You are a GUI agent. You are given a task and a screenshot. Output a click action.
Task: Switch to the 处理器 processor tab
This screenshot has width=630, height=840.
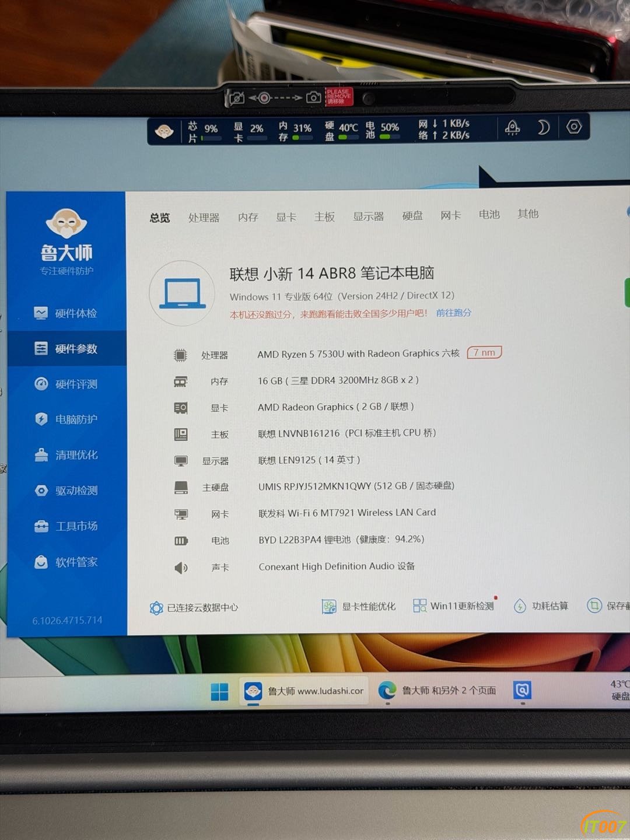(x=204, y=218)
